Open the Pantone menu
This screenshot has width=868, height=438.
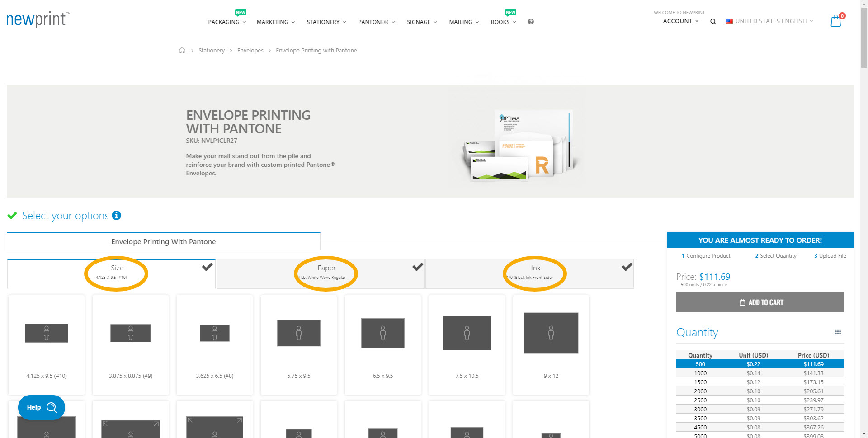click(377, 22)
